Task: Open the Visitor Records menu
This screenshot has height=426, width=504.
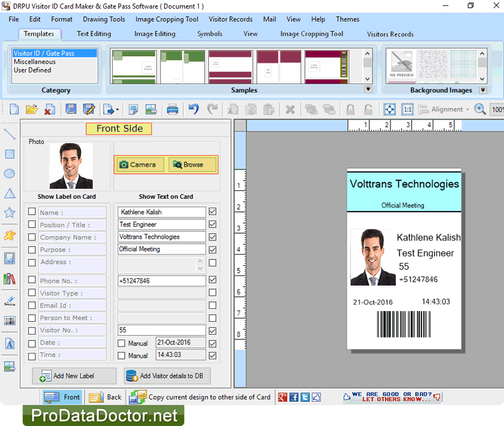Action: point(230,19)
